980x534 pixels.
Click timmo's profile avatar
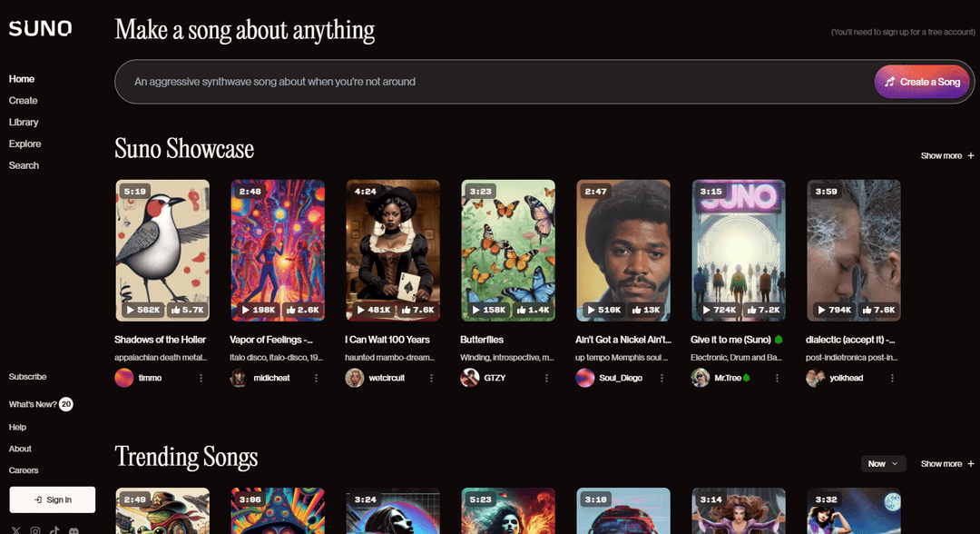[x=123, y=378]
